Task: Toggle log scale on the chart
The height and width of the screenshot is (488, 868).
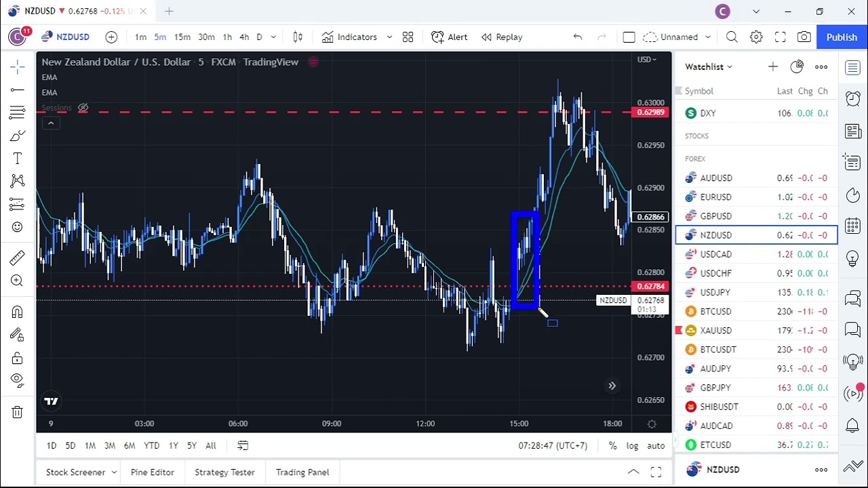Action: tap(633, 445)
